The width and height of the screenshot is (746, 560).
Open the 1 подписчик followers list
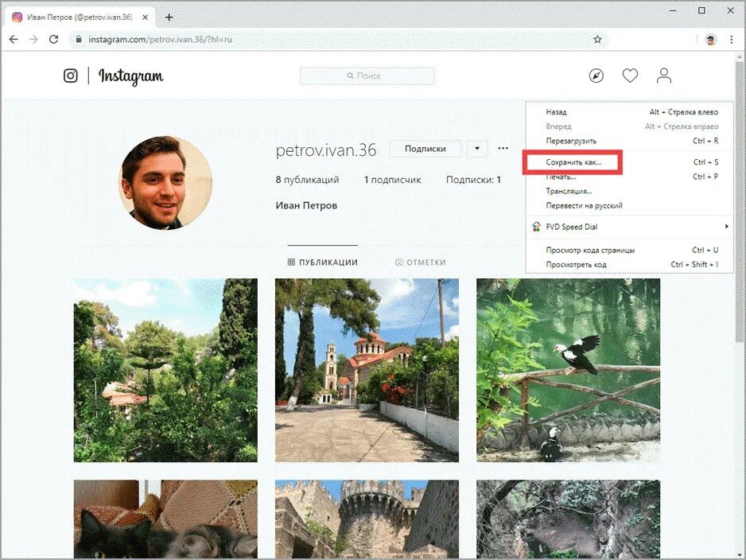[393, 180]
